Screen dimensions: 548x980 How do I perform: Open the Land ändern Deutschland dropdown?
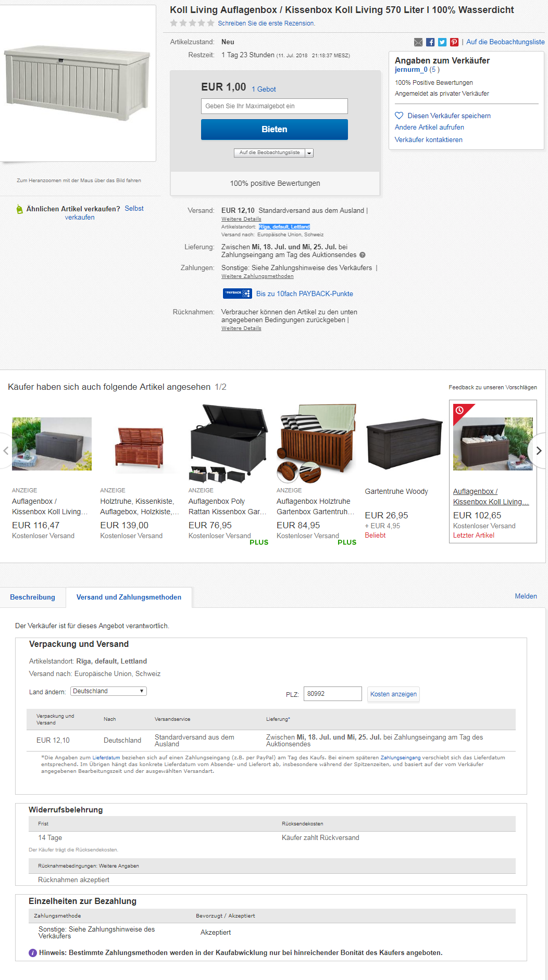(x=108, y=691)
